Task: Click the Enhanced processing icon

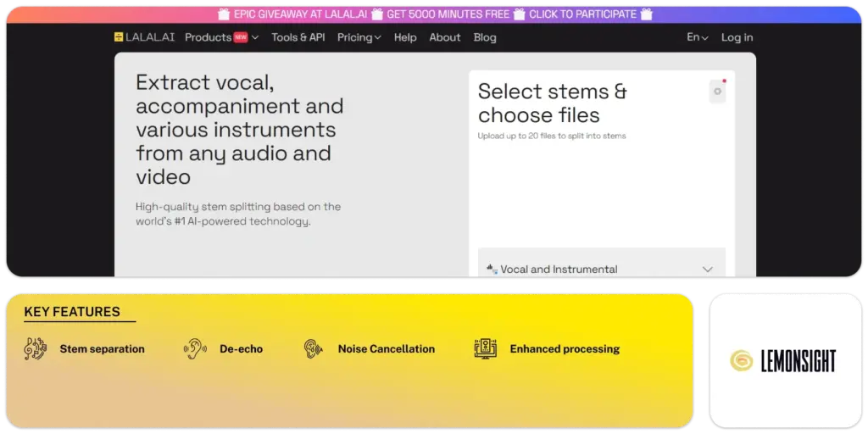Action: pyautogui.click(x=486, y=348)
